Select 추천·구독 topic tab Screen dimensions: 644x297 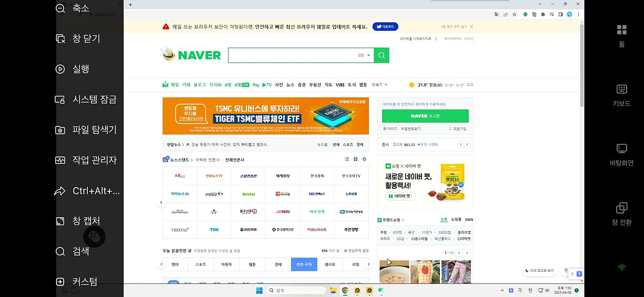pos(304,264)
